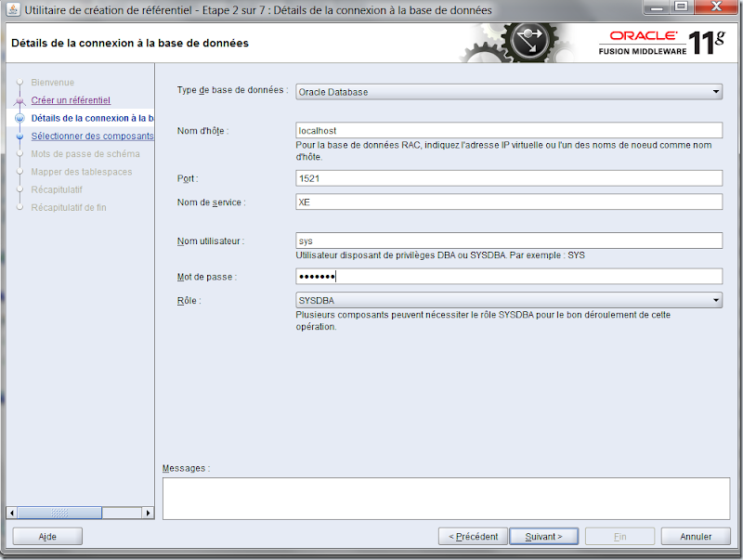743x560 pixels.
Task: Maximize the wizard window
Action: [x=682, y=7]
